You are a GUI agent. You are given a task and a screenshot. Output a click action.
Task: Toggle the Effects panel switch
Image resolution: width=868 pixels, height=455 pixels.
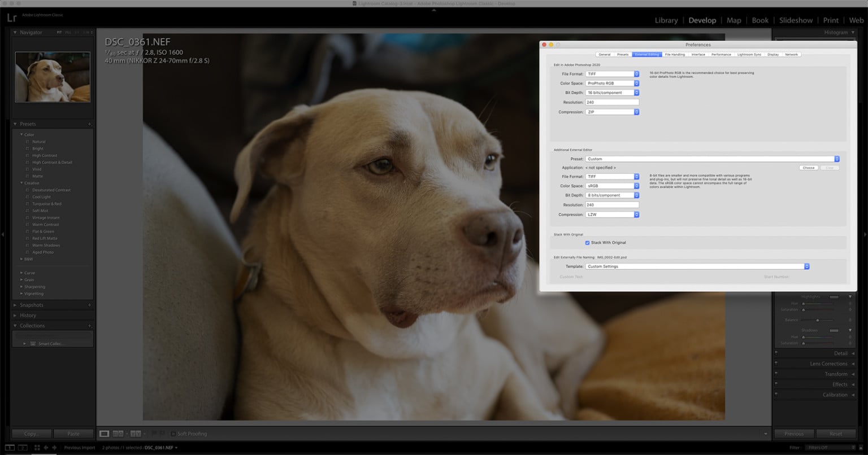(776, 384)
